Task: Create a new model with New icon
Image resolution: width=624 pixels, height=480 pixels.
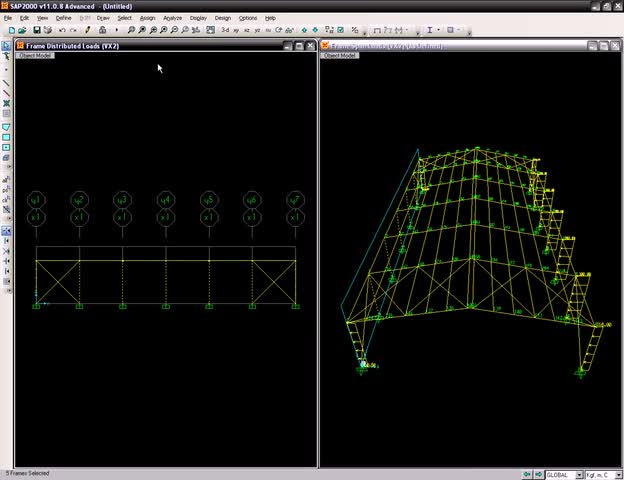Action: (x=12, y=30)
